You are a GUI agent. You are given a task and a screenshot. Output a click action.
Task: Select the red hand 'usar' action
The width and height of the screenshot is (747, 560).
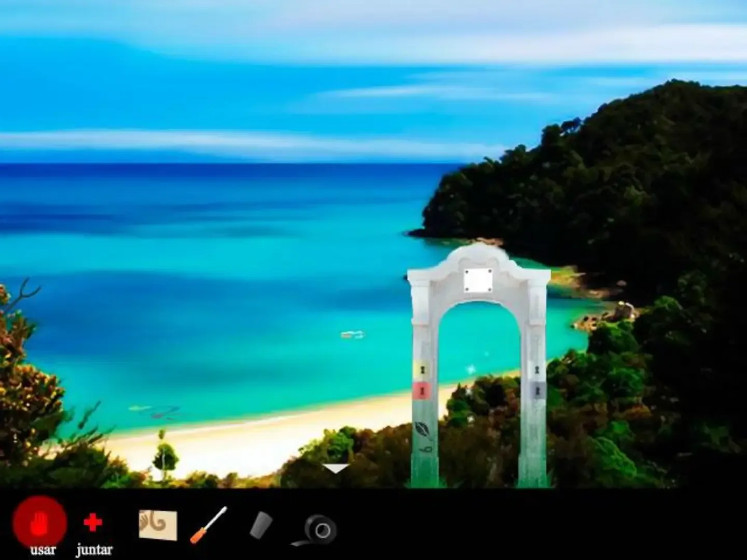click(40, 522)
